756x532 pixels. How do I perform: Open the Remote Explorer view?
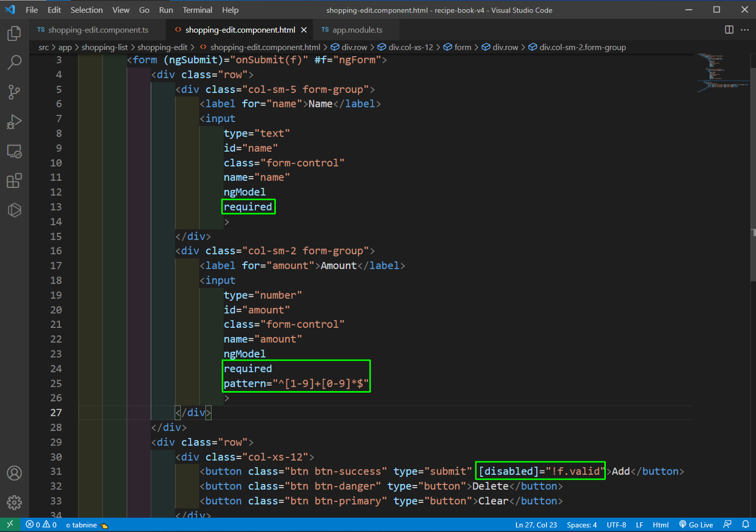point(15,151)
